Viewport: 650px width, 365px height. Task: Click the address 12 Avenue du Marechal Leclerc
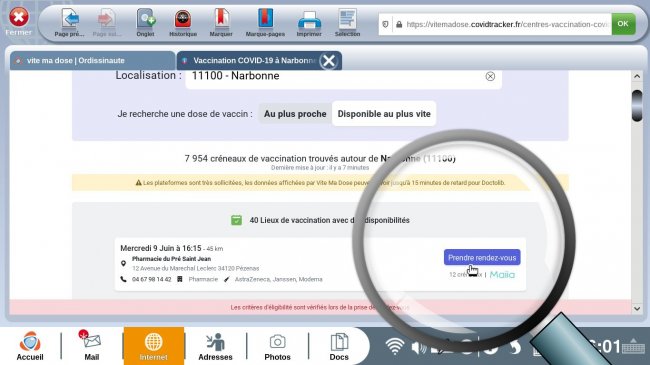[x=195, y=268]
